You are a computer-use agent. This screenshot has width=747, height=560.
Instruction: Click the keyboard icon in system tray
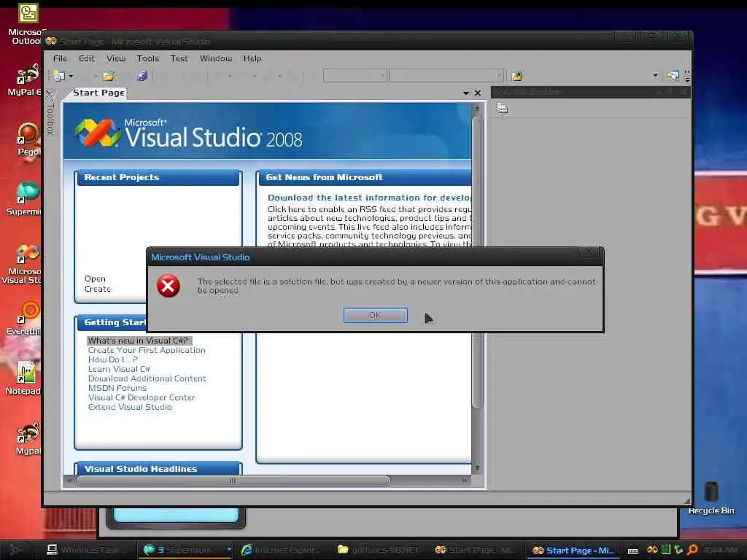633,551
